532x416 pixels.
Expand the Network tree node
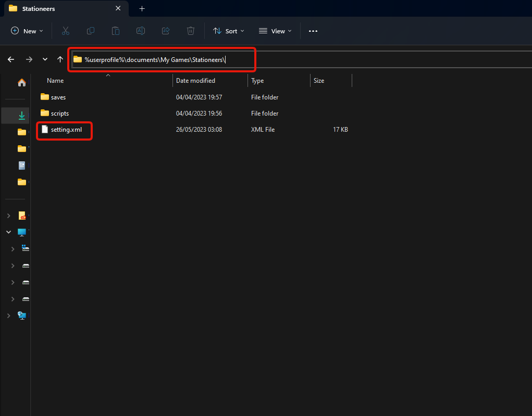[x=9, y=316]
